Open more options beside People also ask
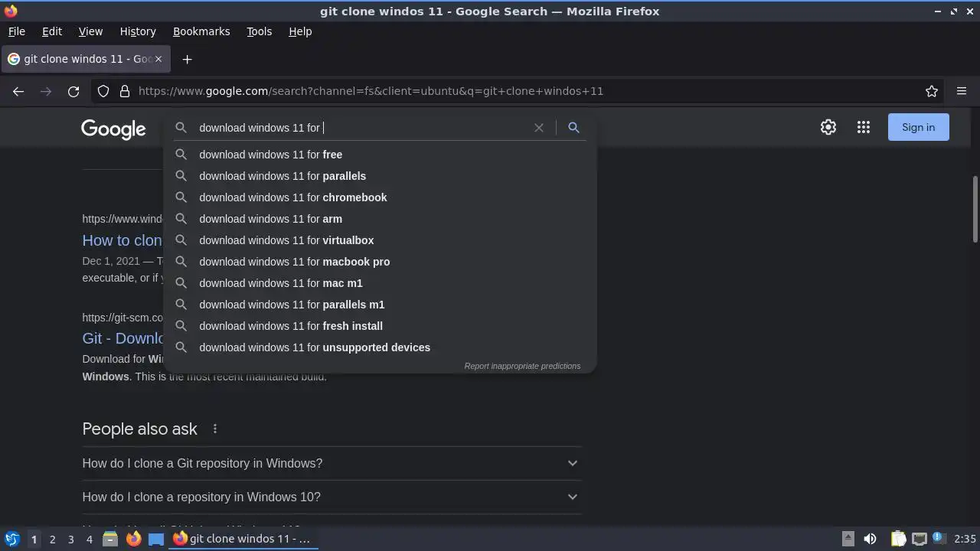The height and width of the screenshot is (551, 980). (x=215, y=429)
